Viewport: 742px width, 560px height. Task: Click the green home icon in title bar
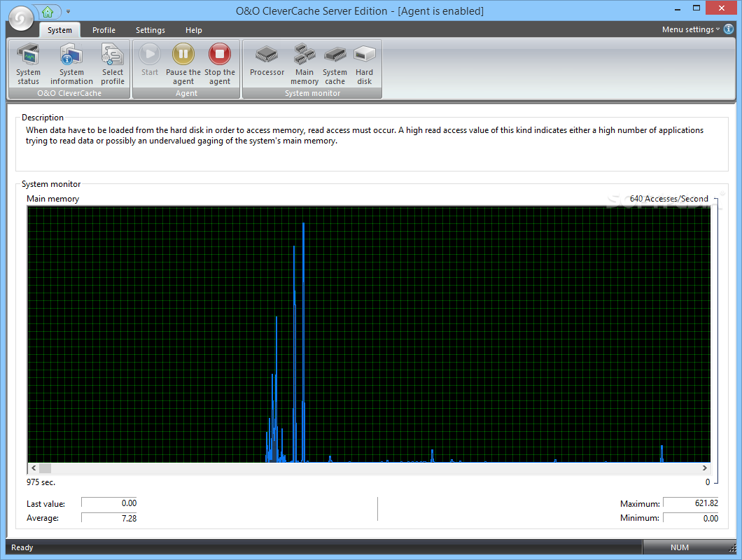pos(48,11)
